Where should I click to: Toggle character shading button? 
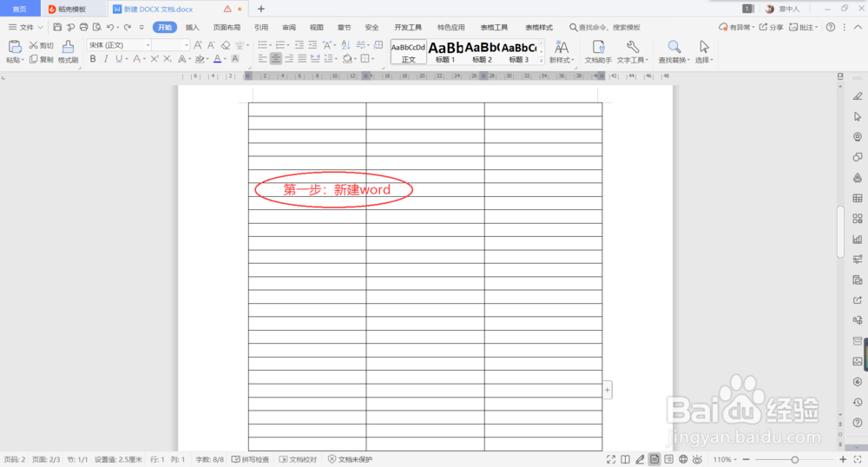(x=235, y=59)
